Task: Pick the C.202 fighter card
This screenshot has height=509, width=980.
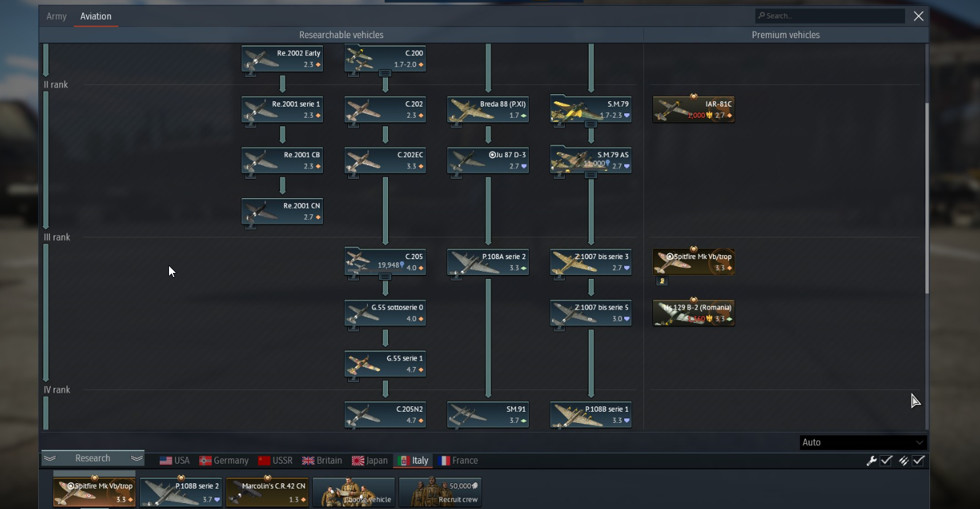Action: pos(385,110)
